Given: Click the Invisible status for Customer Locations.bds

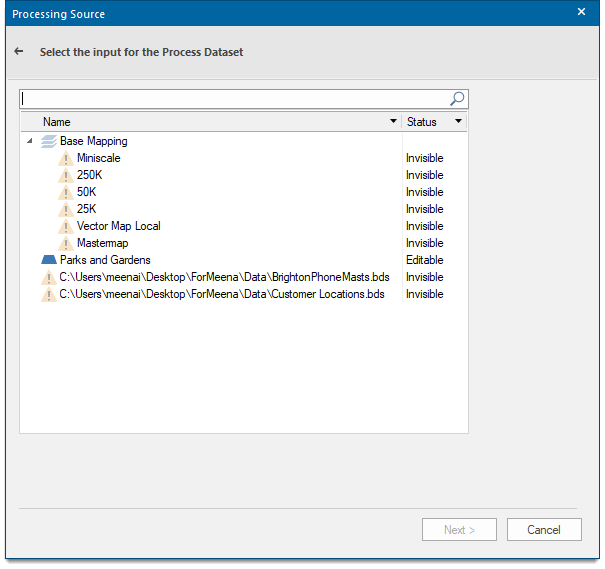Looking at the screenshot, I should 424,294.
